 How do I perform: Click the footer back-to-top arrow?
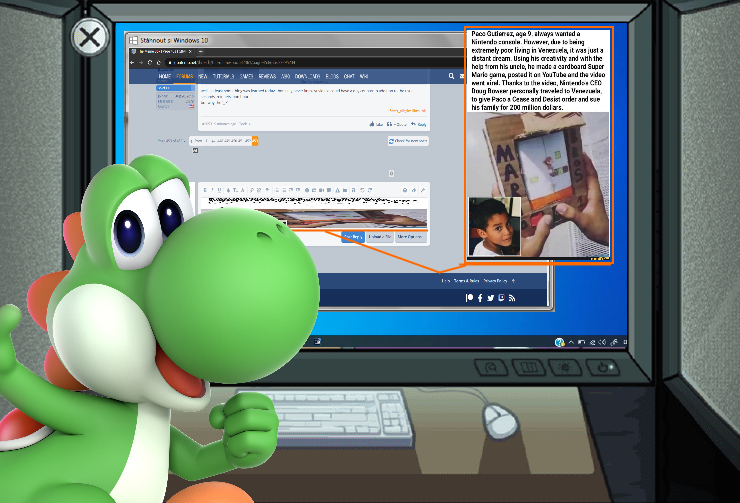pyautogui.click(x=513, y=281)
